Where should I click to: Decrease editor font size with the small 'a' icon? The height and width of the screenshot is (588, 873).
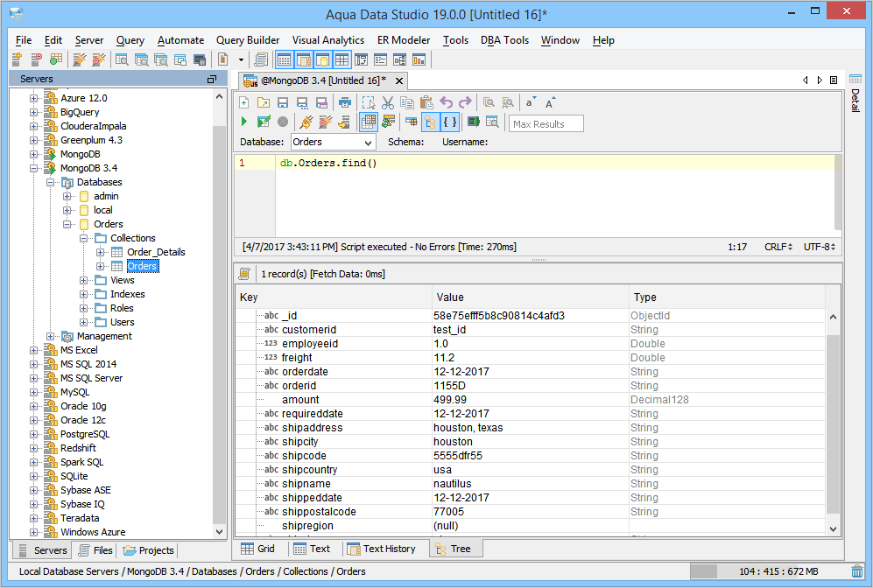tap(530, 102)
